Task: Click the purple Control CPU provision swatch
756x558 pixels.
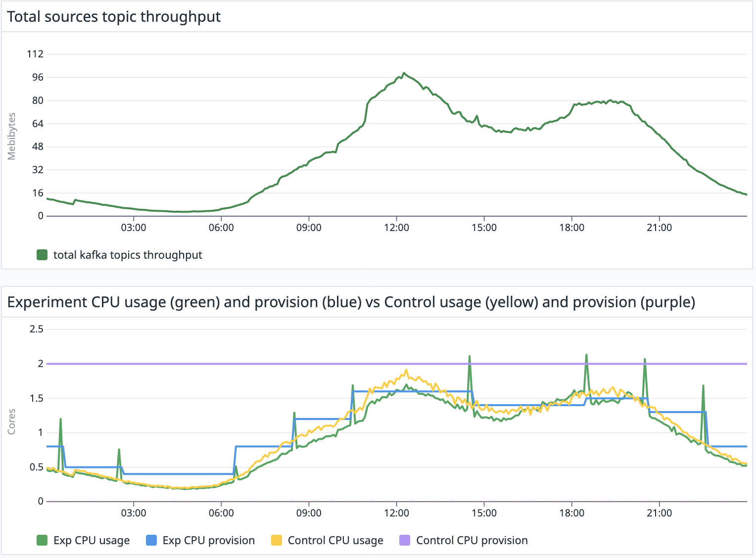Action: [405, 540]
